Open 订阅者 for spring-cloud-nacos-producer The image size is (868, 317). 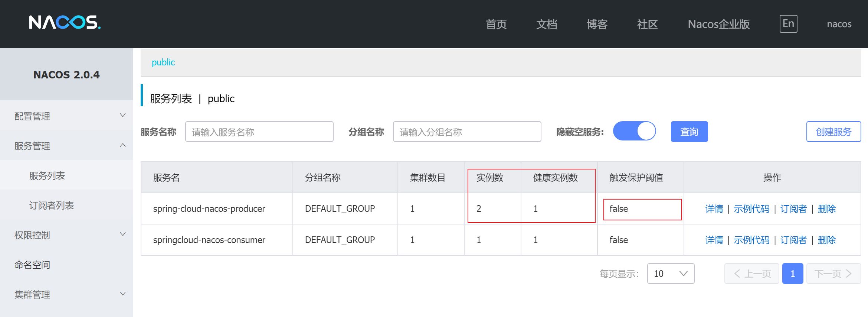[793, 209]
